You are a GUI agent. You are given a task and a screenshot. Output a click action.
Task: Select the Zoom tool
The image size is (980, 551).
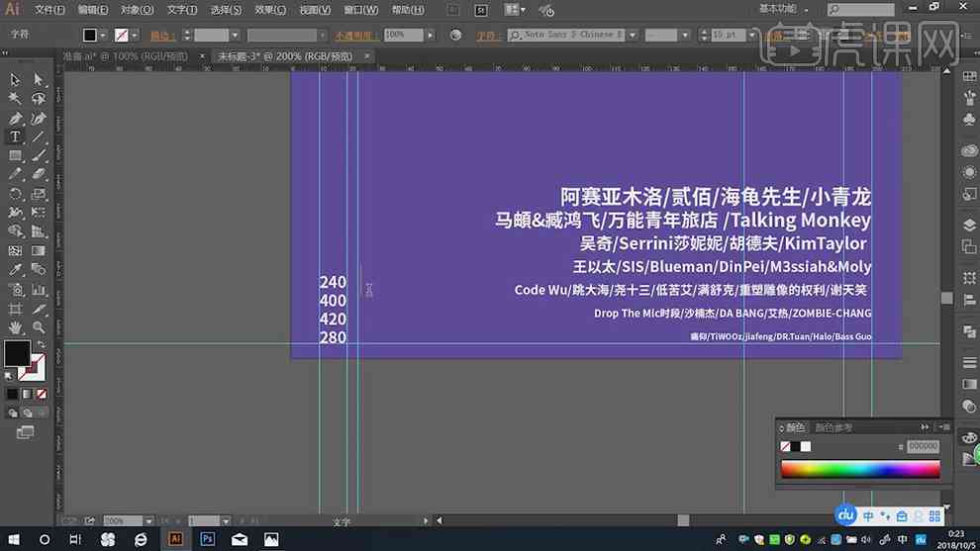pos(39,327)
